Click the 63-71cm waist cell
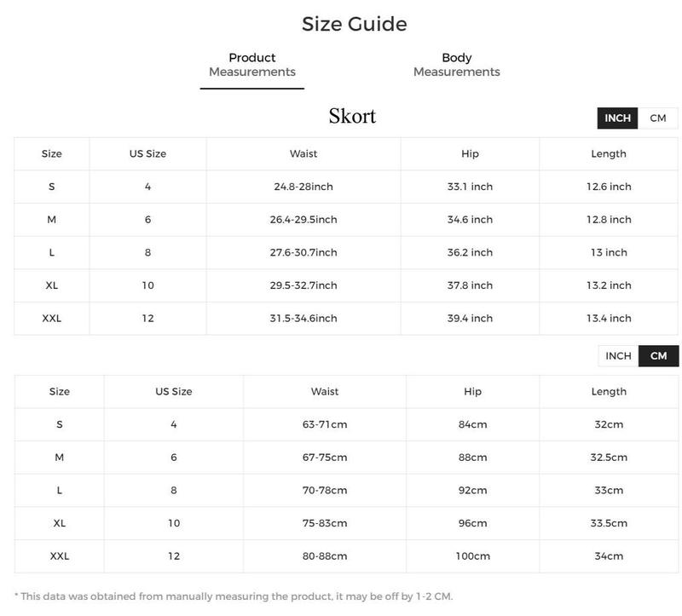The height and width of the screenshot is (616, 682). (325, 424)
